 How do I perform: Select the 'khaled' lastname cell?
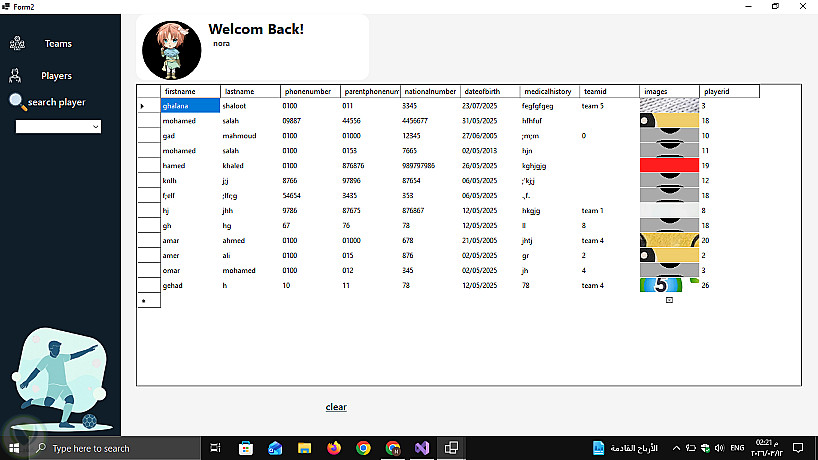[250, 166]
